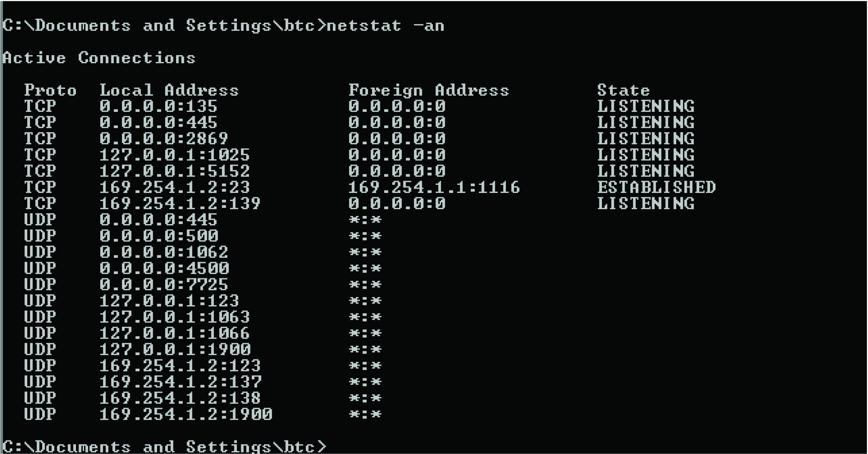Click local address 169.254.1.2:139

[180, 203]
